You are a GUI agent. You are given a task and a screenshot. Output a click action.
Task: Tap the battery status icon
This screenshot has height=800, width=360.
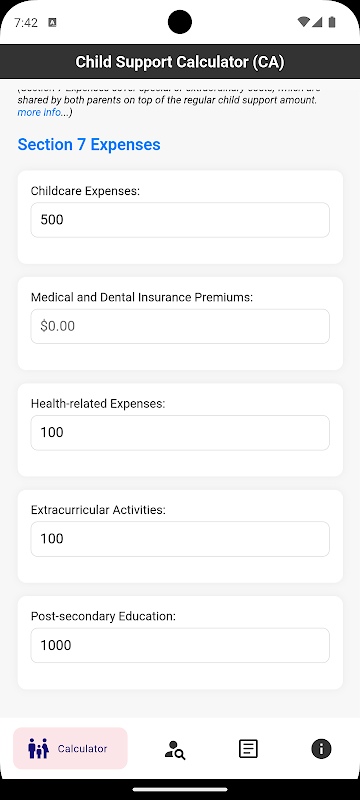(x=332, y=22)
